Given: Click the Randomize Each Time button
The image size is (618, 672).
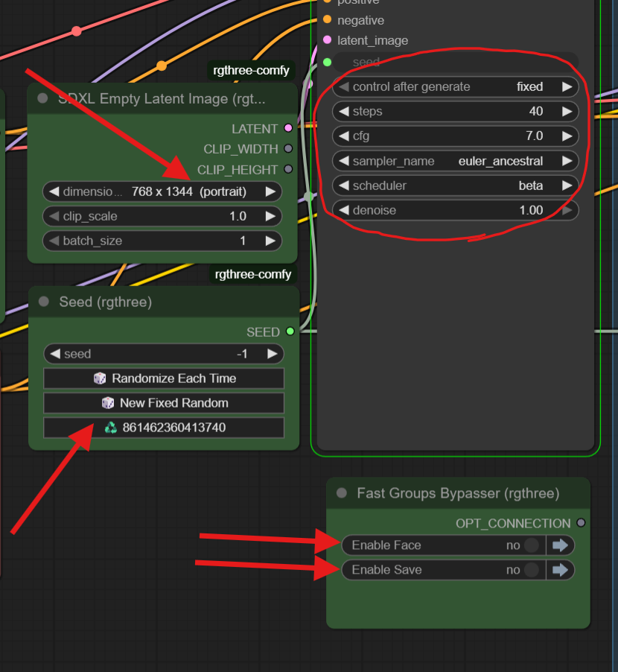Looking at the screenshot, I should tap(164, 378).
